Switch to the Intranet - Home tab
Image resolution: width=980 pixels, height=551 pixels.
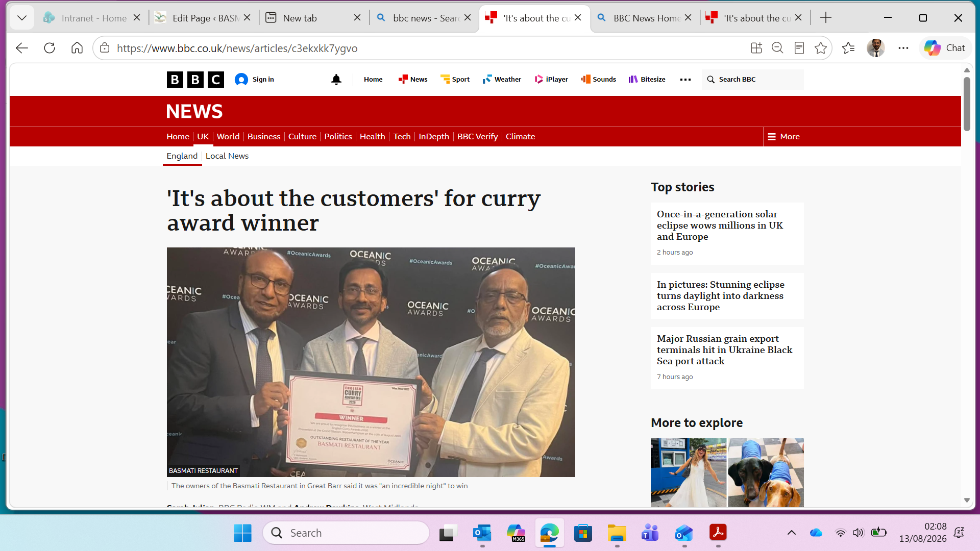[92, 18]
